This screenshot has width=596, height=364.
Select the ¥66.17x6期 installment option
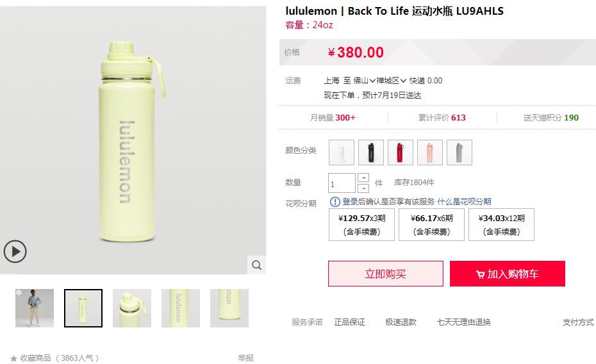coord(431,224)
